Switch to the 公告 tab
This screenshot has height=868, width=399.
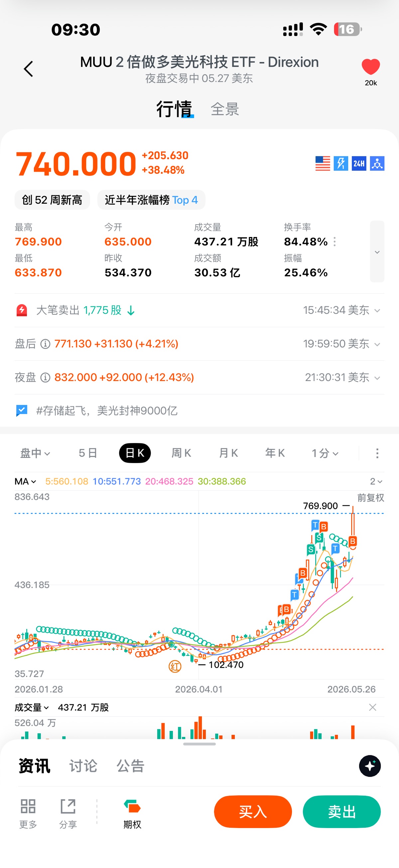tap(131, 766)
